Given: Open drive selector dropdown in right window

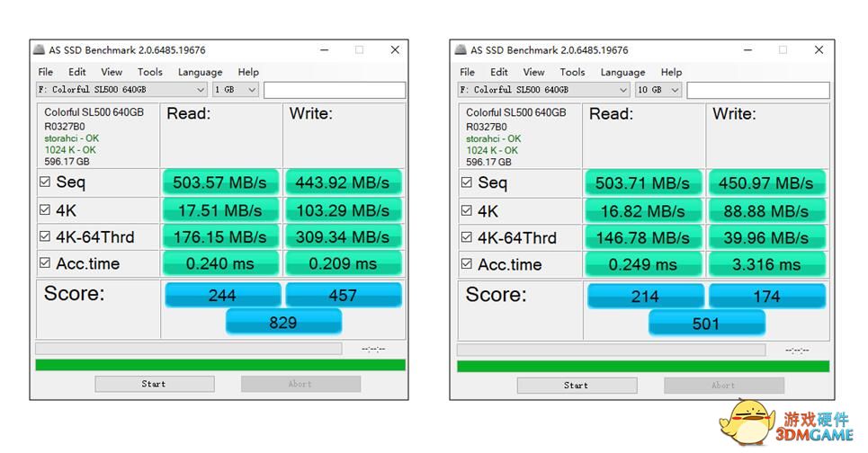Looking at the screenshot, I should coord(543,90).
